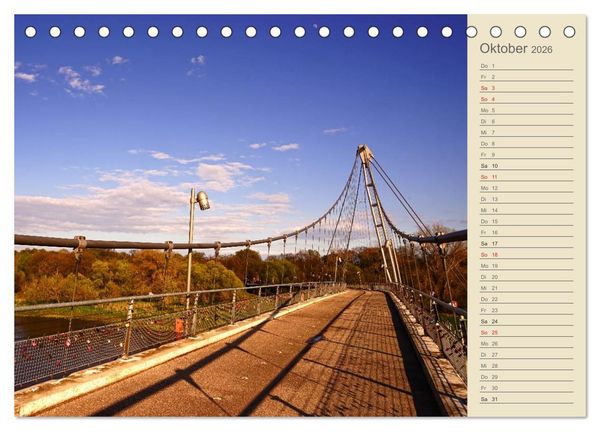
Task: Select the 'So 11' day row
Action: [x=527, y=177]
